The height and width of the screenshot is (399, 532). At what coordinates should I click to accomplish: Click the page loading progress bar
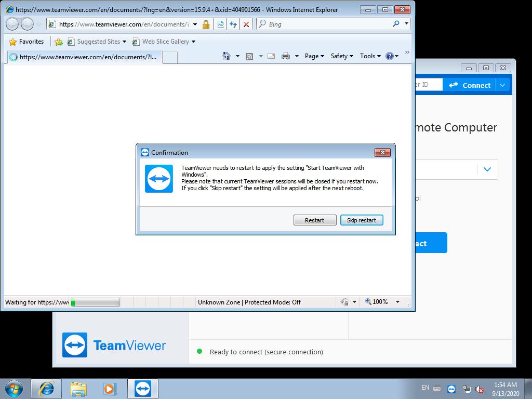pos(96,302)
